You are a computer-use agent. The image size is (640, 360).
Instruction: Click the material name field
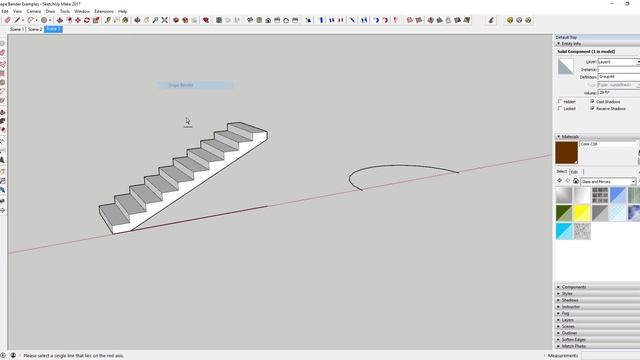(608, 144)
